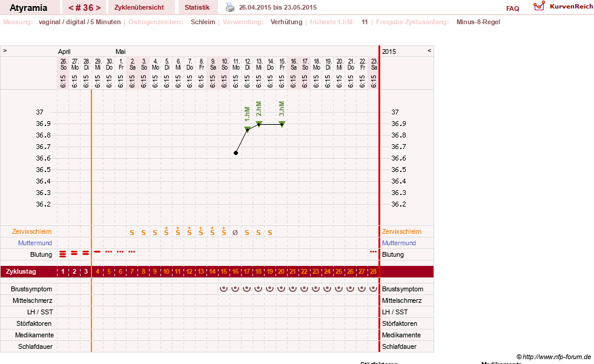Click cervical mucus S symbol on May 14

pos(269,233)
